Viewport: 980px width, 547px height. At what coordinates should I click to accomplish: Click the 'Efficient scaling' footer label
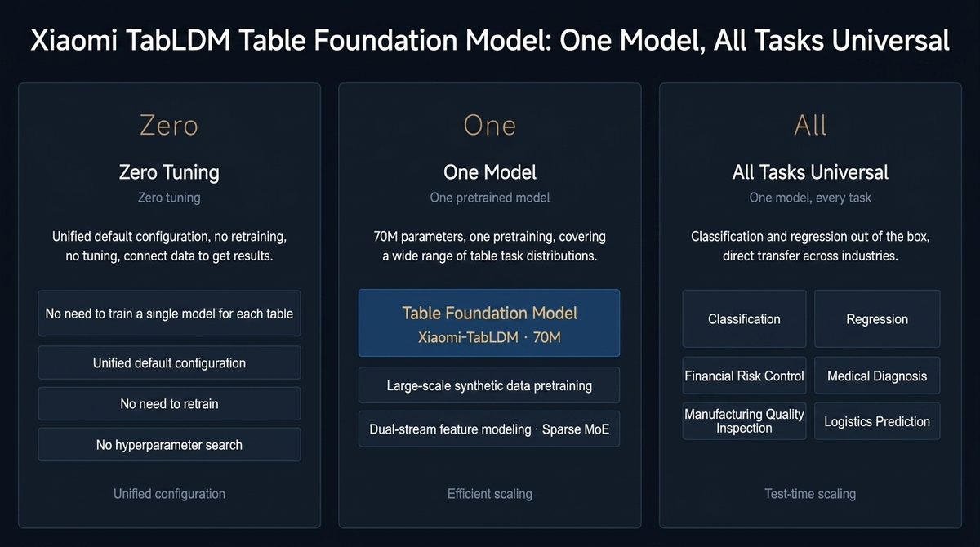point(489,494)
